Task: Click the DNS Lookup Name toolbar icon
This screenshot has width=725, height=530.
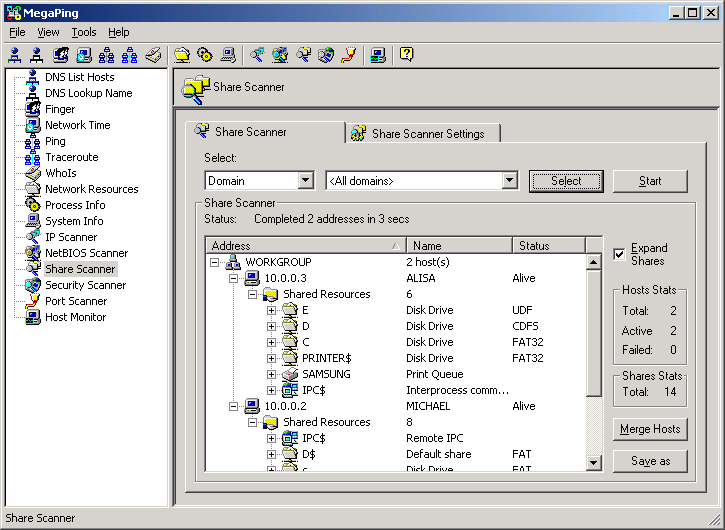Action: point(37,55)
